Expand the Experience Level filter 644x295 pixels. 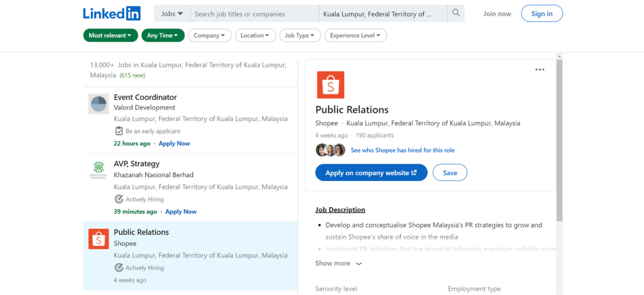pyautogui.click(x=355, y=35)
